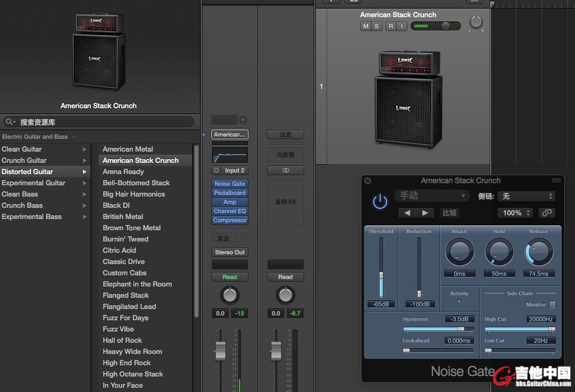Click the amp image in the library preview
This screenshot has height=392, width=575.
click(99, 51)
